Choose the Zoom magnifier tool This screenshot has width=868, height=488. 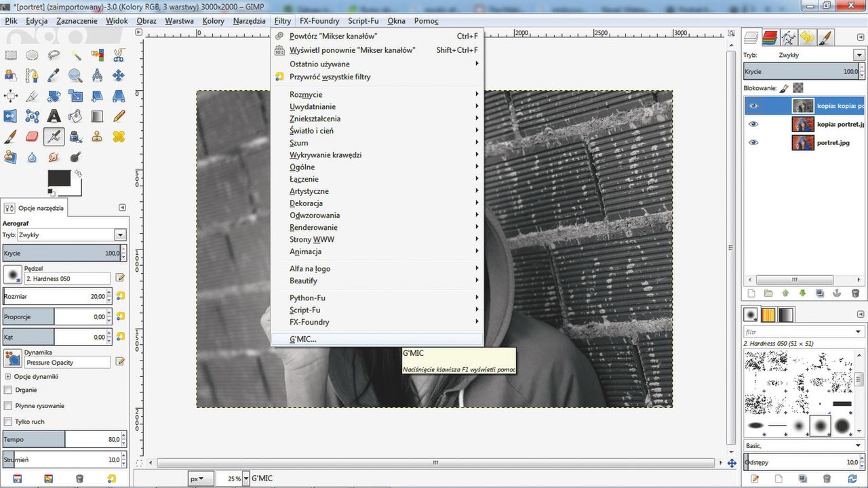pos(75,75)
